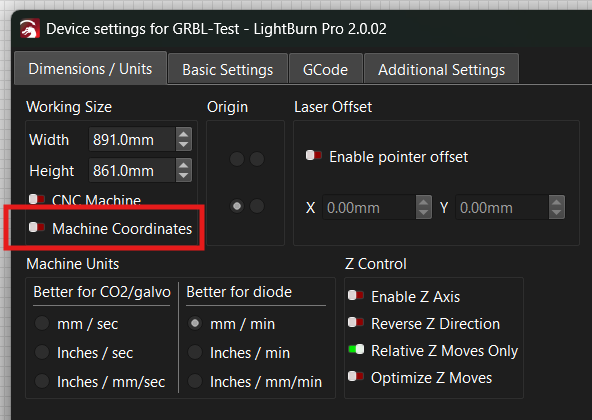Screen dimensions: 592x420
Task: Enable Z Axis toggle switch
Action: [x=356, y=295]
